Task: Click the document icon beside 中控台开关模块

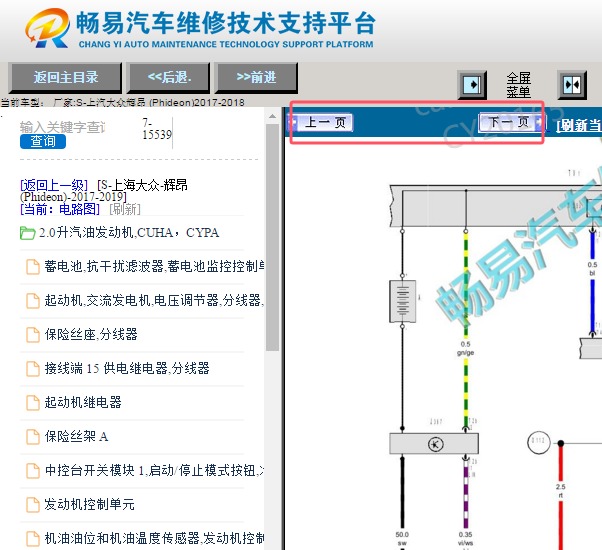Action: [33, 471]
